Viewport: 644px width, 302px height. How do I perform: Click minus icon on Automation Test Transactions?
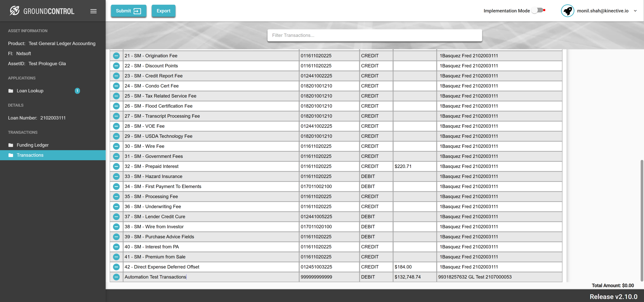116,277
